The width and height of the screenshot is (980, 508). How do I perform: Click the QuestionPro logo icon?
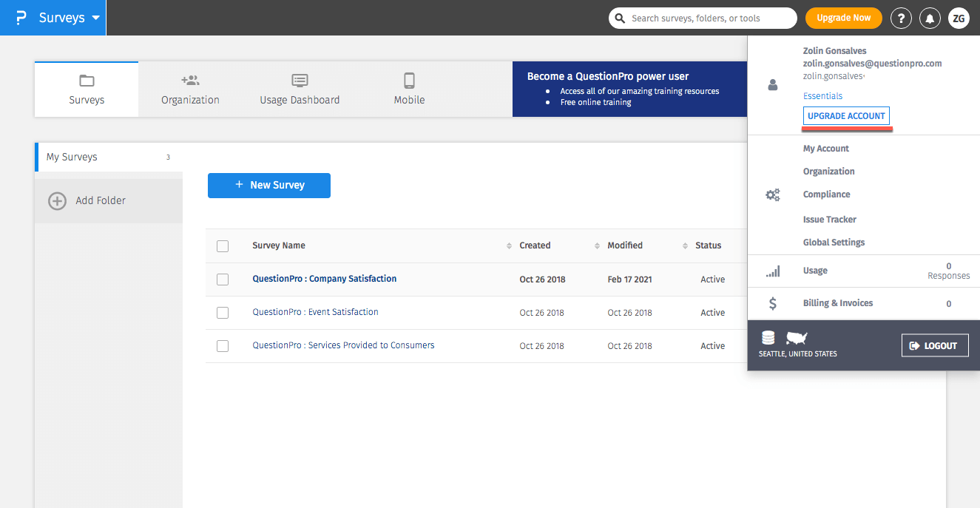tap(21, 18)
